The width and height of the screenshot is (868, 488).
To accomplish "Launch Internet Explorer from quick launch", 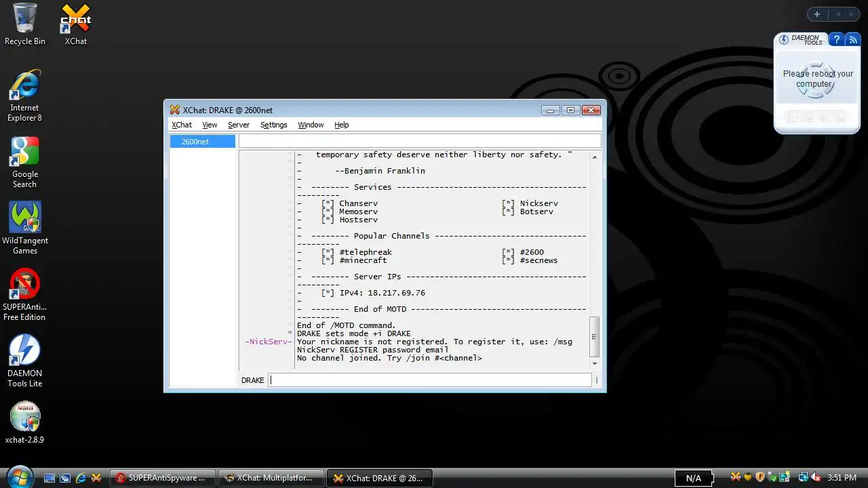I will (x=81, y=478).
